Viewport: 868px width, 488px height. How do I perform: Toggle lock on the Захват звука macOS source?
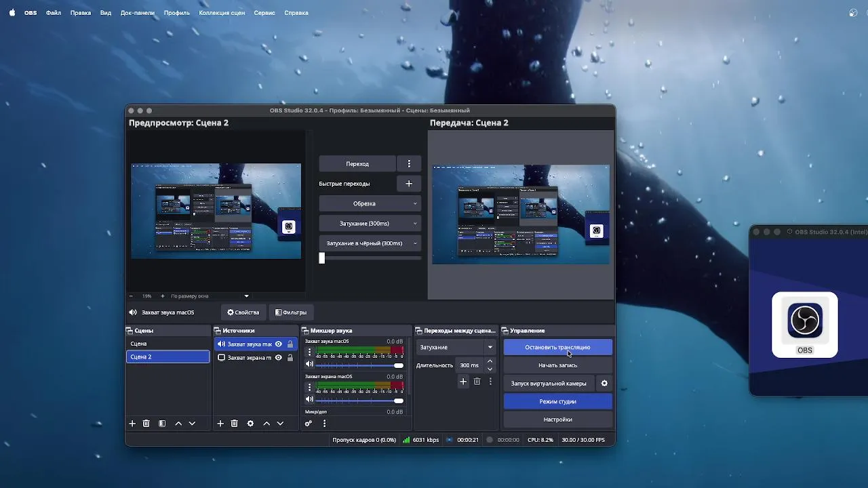290,344
